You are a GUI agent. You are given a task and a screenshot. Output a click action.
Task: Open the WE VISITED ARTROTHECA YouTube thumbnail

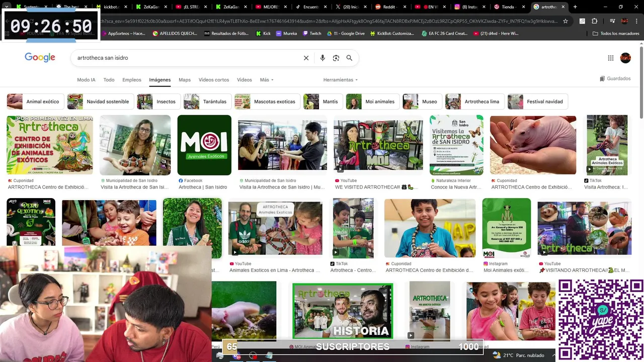click(x=378, y=145)
